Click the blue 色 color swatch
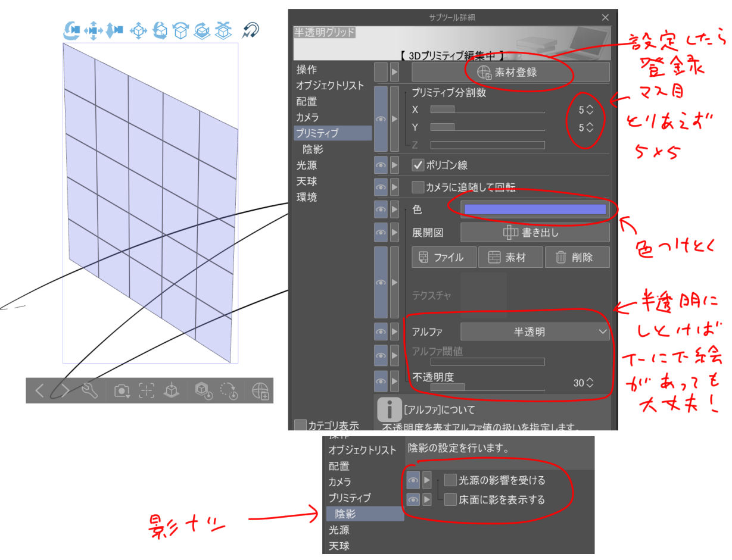732x560 pixels. [x=535, y=209]
